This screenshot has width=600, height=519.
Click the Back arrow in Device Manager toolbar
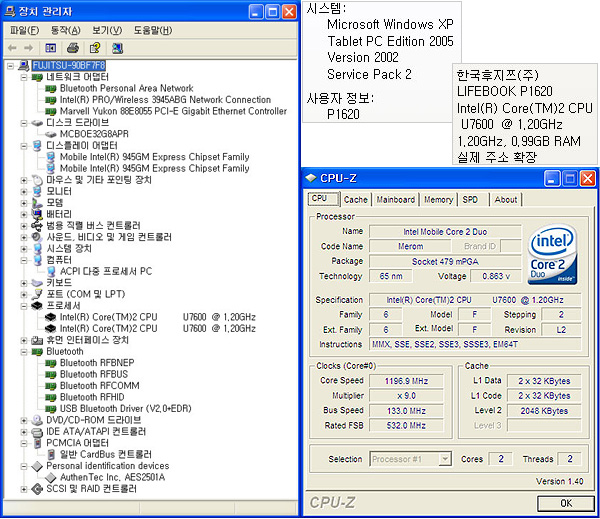12,48
